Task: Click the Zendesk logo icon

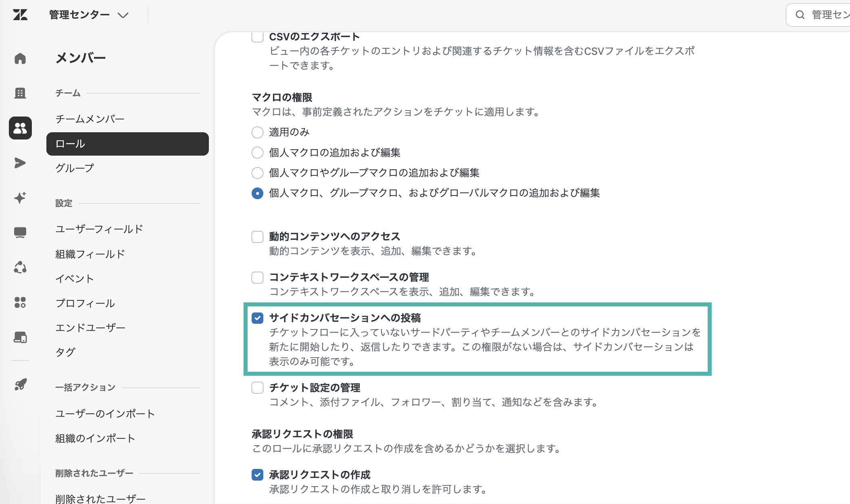Action: pos(20,15)
